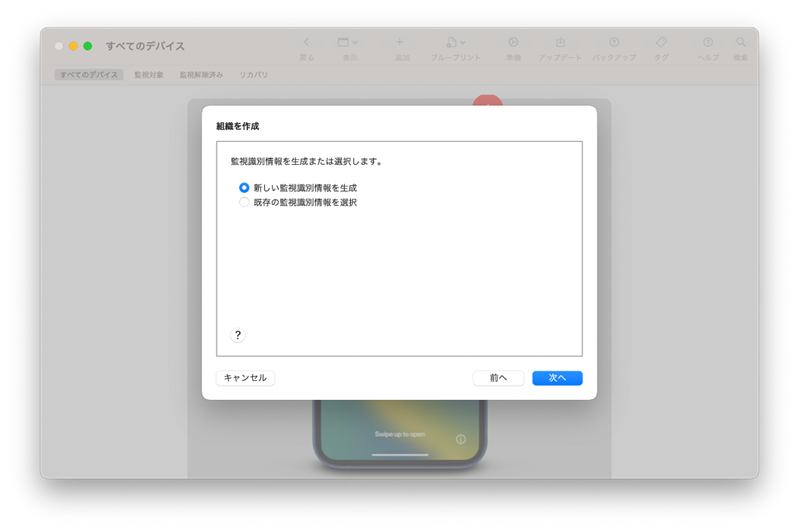
Task: Open the View (表示) toolbar dropdown
Action: (348, 42)
